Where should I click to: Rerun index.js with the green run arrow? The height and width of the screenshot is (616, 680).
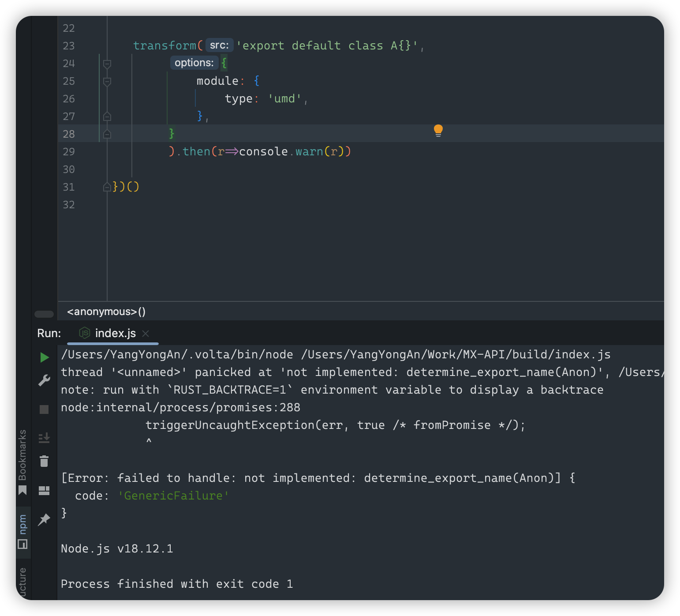[x=44, y=357]
